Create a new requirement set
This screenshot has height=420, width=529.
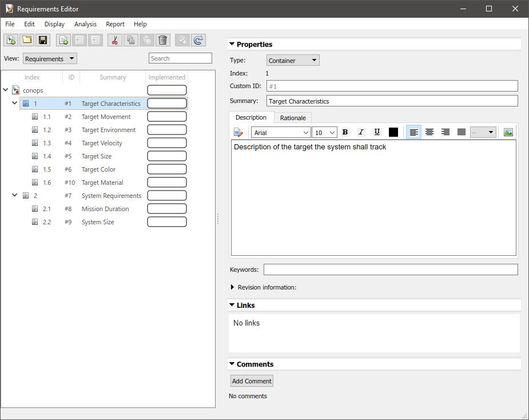coord(11,40)
